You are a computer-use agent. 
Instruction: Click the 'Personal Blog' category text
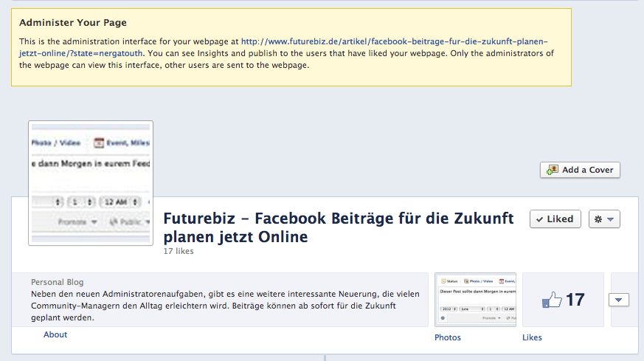pyautogui.click(x=58, y=282)
